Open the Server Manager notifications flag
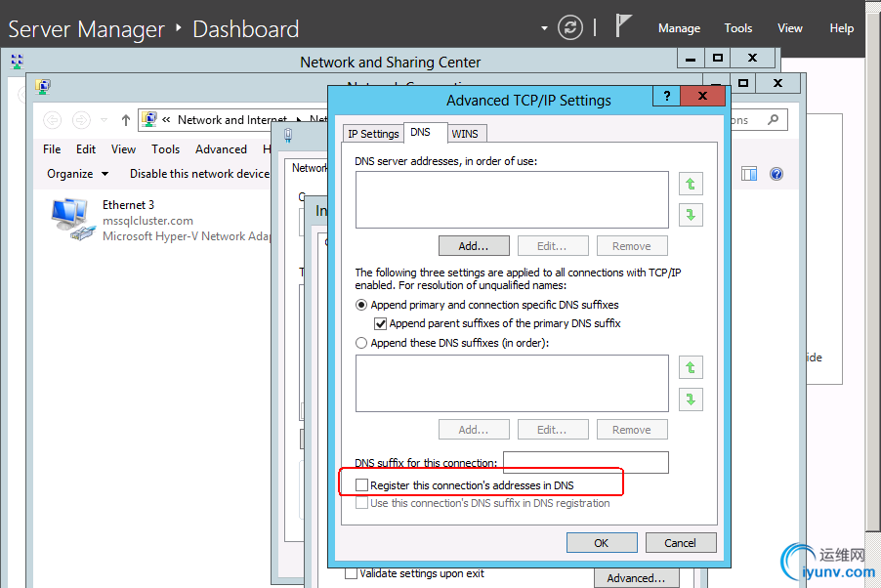Image resolution: width=881 pixels, height=588 pixels. click(622, 25)
